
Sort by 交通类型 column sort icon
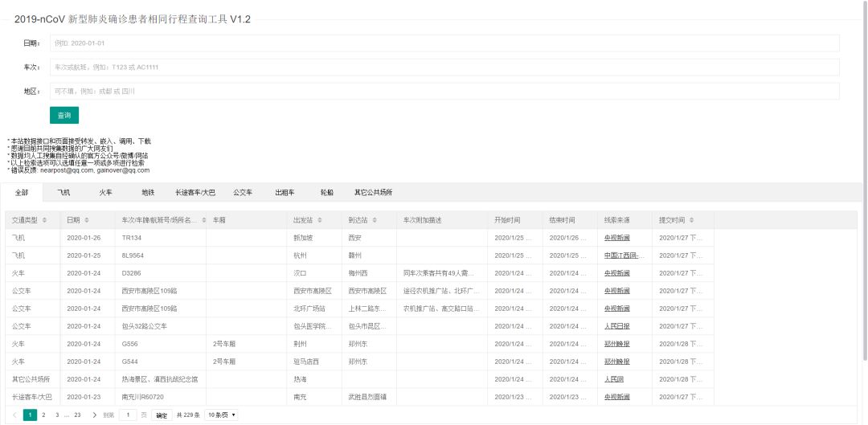pyautogui.click(x=44, y=220)
